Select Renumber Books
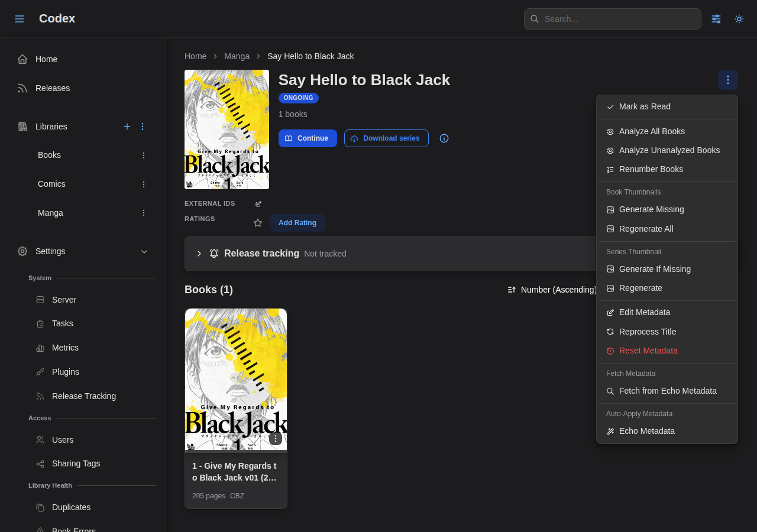The image size is (757, 532). tap(667, 170)
